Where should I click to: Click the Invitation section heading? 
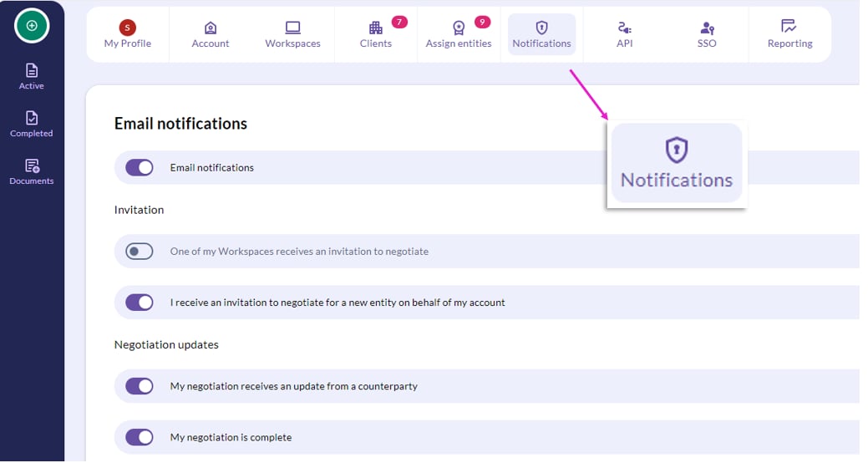(139, 210)
